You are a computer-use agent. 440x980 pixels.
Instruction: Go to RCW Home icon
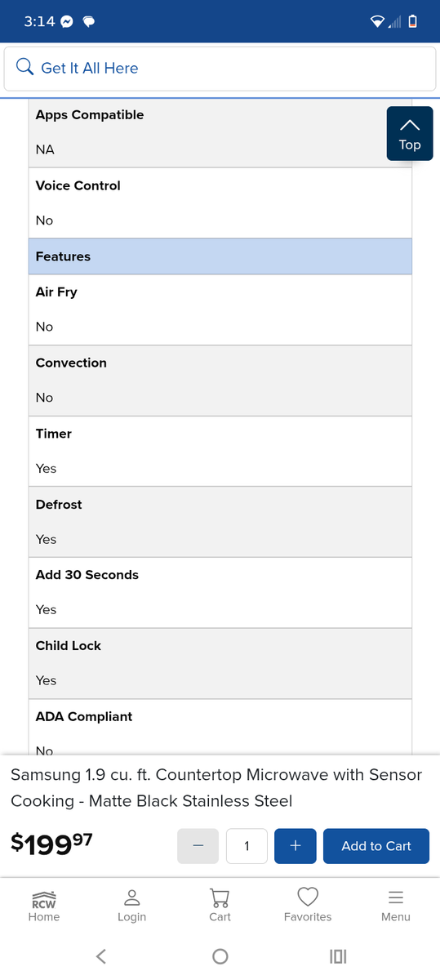tap(44, 899)
